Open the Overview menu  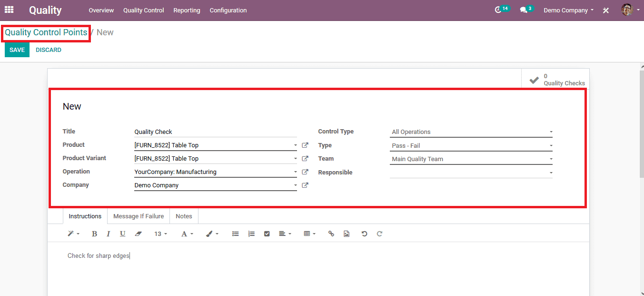tap(101, 10)
